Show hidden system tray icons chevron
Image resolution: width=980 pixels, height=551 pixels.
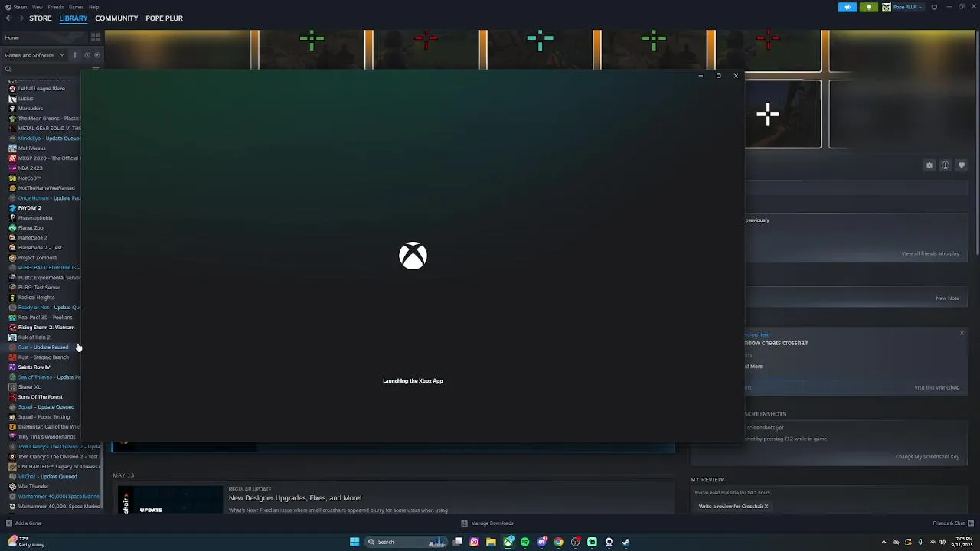(884, 542)
